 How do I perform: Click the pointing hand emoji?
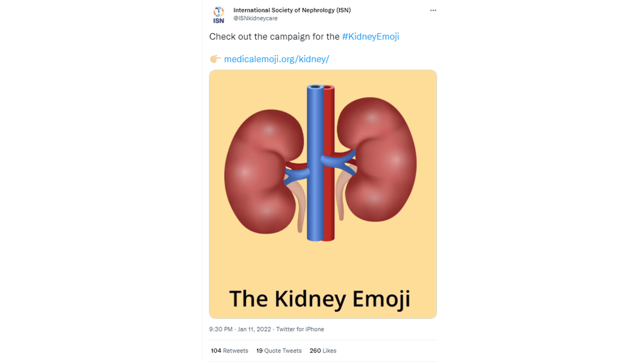click(x=215, y=59)
